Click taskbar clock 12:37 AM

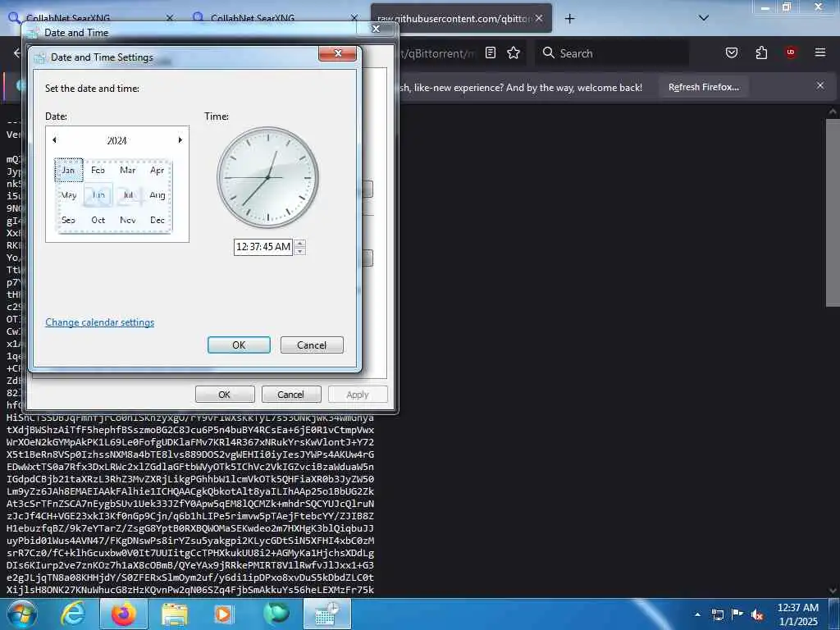coord(797,614)
